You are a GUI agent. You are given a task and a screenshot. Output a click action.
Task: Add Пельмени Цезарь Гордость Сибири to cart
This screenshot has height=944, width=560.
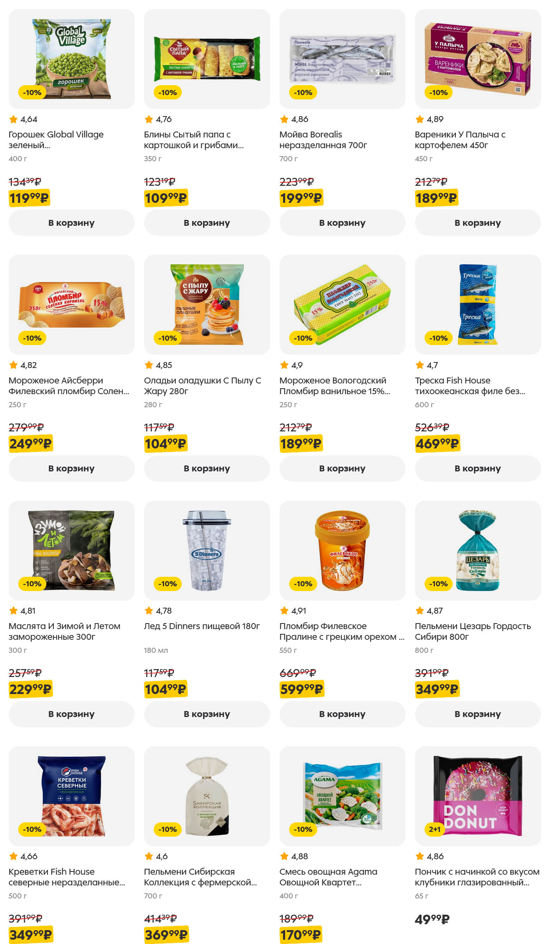tap(478, 714)
